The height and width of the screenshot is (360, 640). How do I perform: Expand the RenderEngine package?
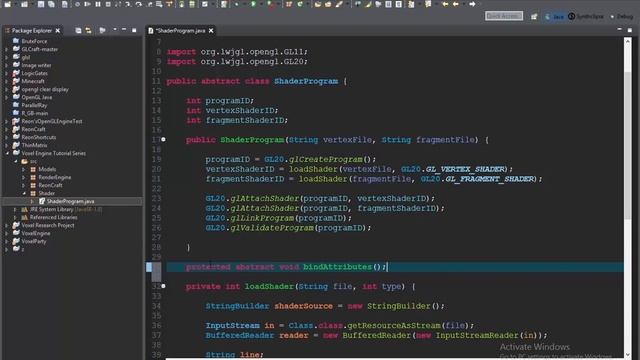coord(24,177)
